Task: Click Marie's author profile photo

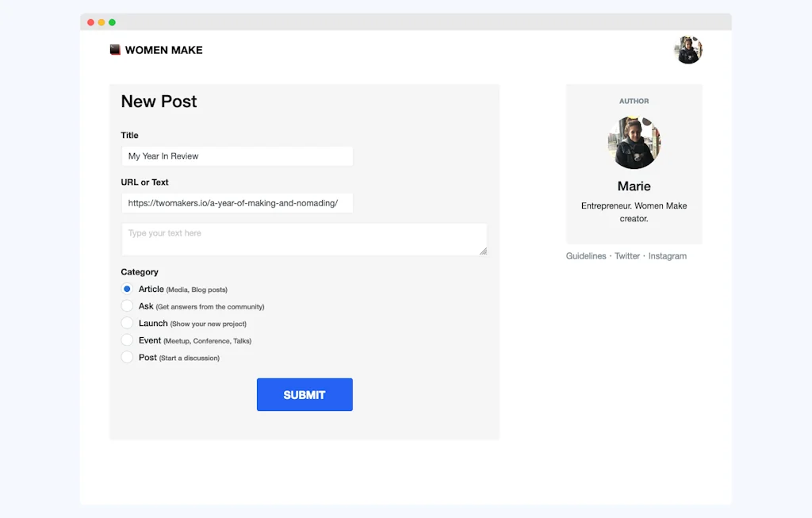Action: tap(634, 143)
